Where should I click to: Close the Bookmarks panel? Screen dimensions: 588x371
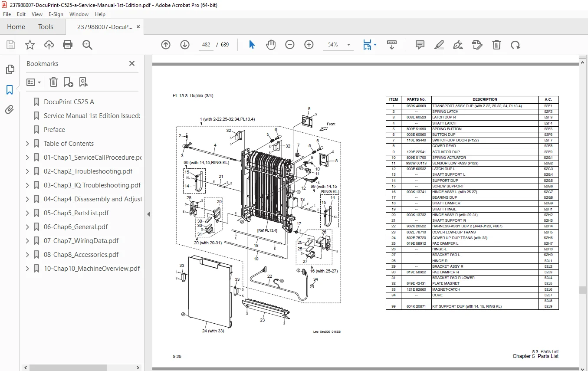click(x=132, y=63)
